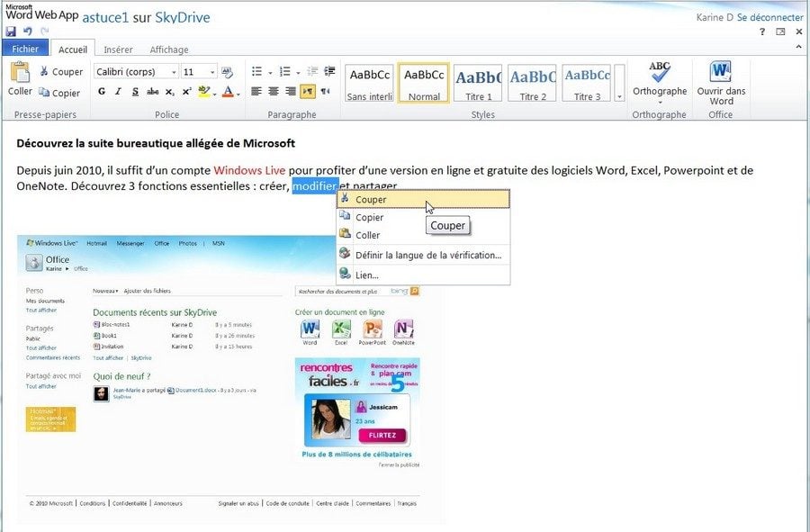Toggle italic (I) formatting

coord(118,92)
